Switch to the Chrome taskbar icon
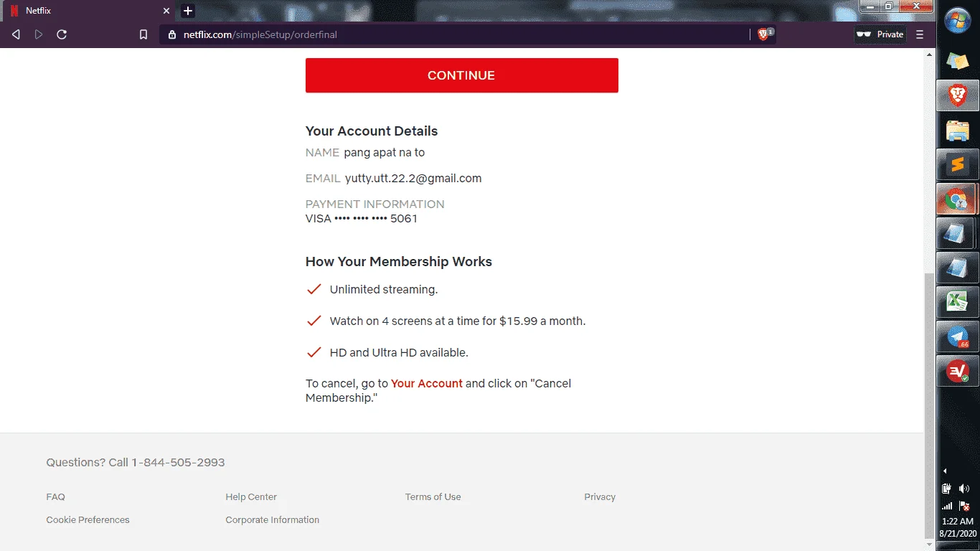This screenshot has width=980, height=551. (958, 199)
